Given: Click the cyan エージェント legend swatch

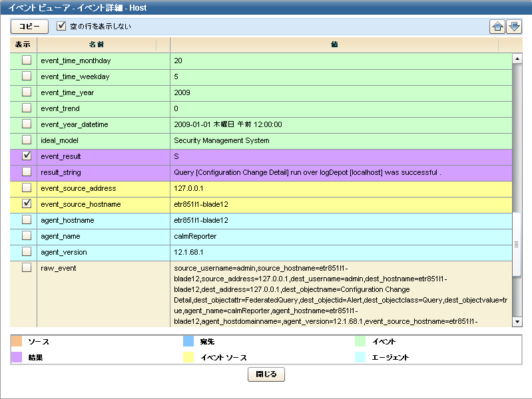Looking at the screenshot, I should [359, 357].
